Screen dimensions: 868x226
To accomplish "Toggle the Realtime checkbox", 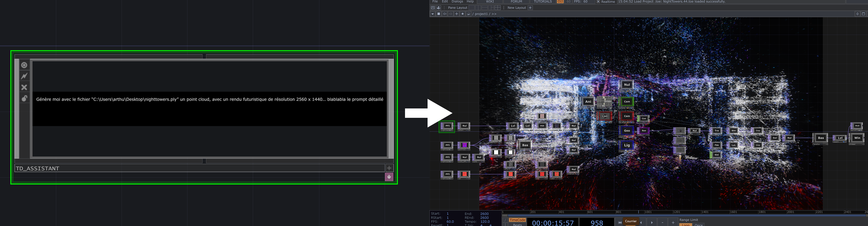I will click(598, 2).
